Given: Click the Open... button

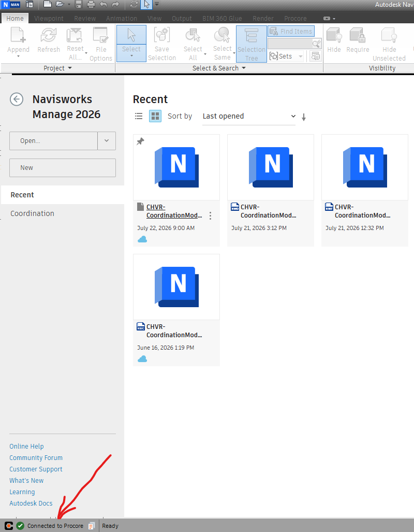Looking at the screenshot, I should click(x=54, y=141).
